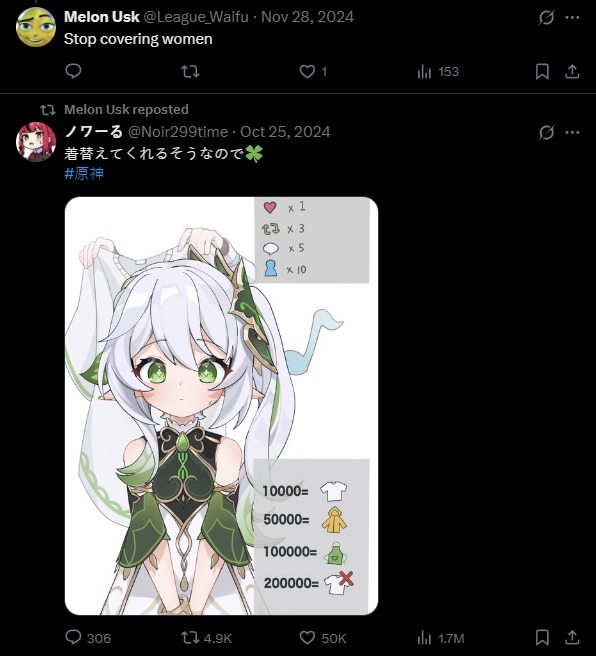Viewport: 596px width, 656px height.
Task: Open the Nahida artwork image
Action: tap(221, 406)
